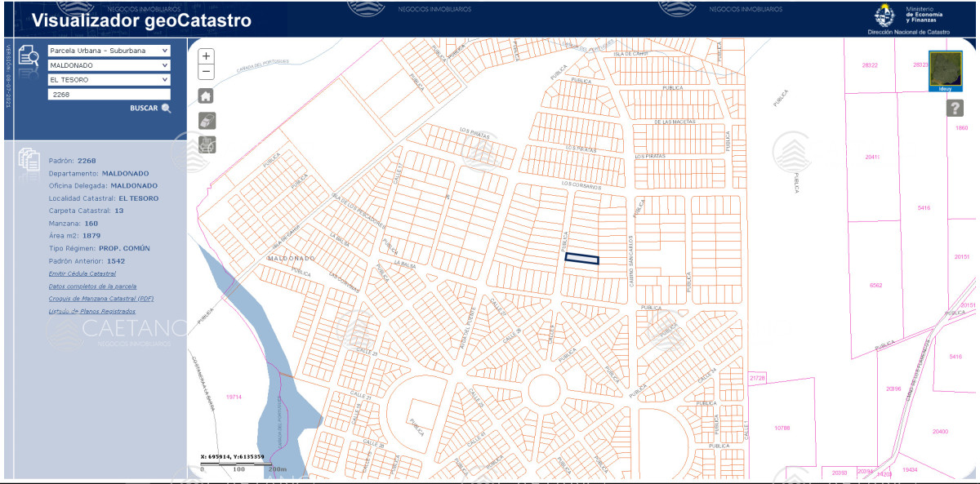Viewport: 980px width, 484px height.
Task: Click the Uruguay coat of arms logo
Action: click(x=884, y=16)
